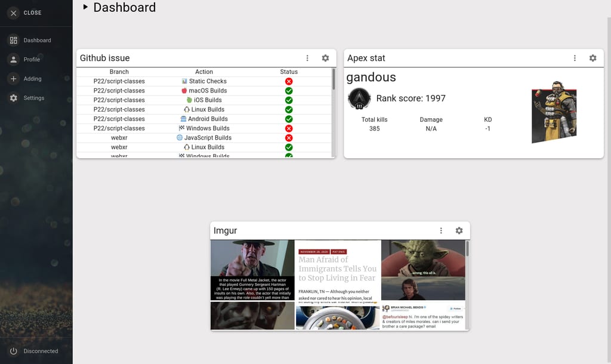Click the Apex stat widget title

pyautogui.click(x=366, y=58)
